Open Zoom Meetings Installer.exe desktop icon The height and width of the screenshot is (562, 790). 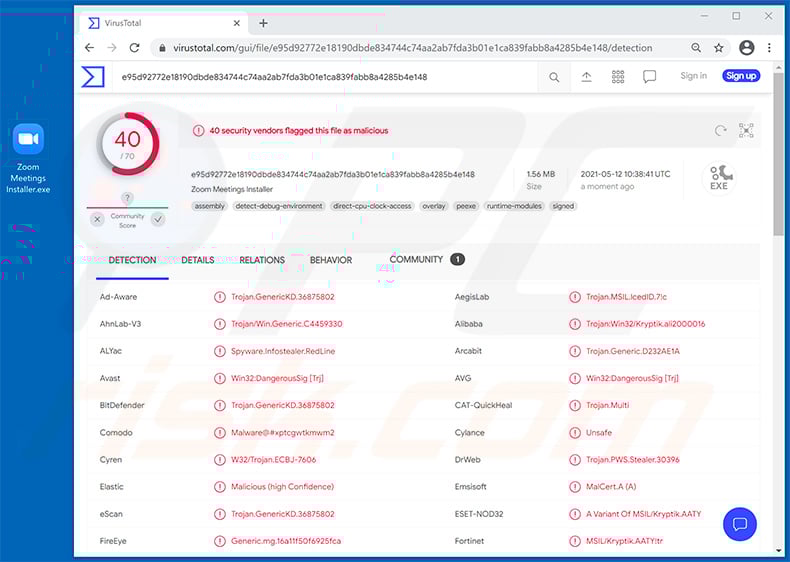point(28,158)
